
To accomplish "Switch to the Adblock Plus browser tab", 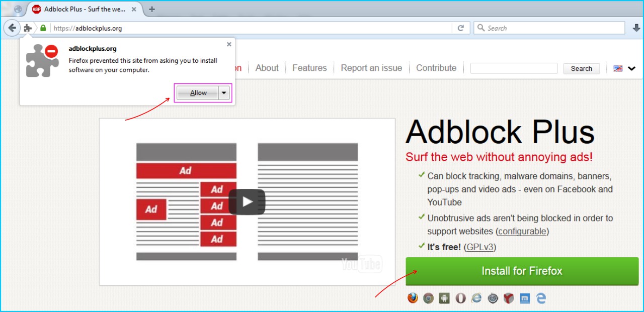I will coord(84,9).
